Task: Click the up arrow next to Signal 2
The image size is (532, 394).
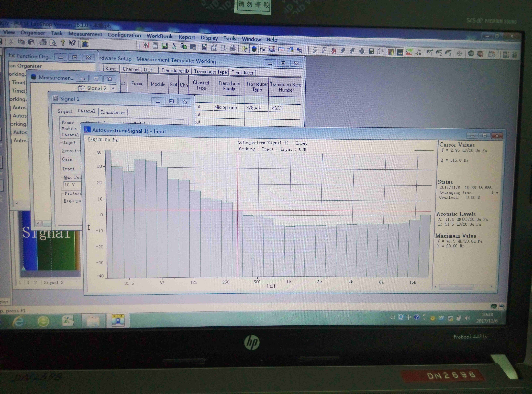Action: pos(113,89)
